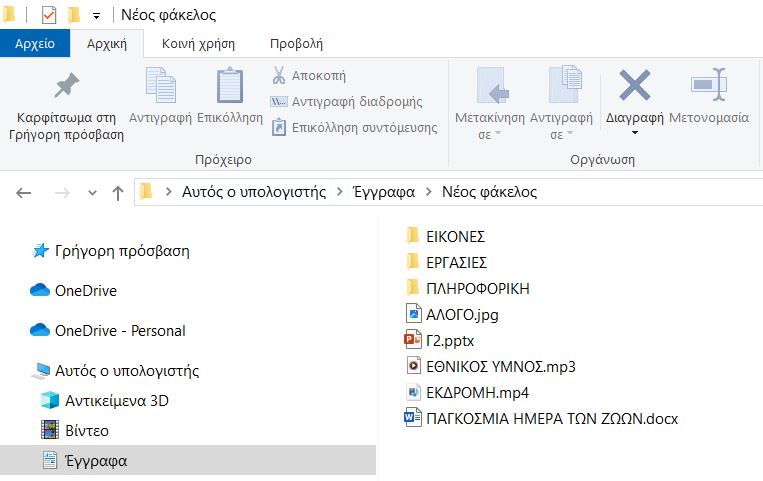Switch to the Προβολή (View) tab
763x481 pixels.
pyautogui.click(x=296, y=44)
